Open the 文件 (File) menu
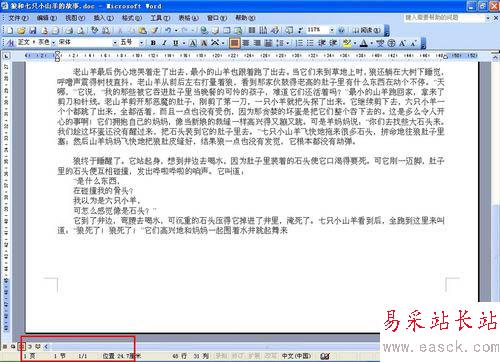The width and height of the screenshot is (500, 362). (18, 18)
